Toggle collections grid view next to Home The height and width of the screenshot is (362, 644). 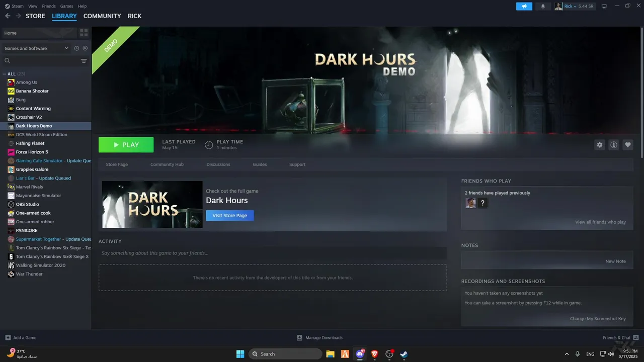coord(84,33)
